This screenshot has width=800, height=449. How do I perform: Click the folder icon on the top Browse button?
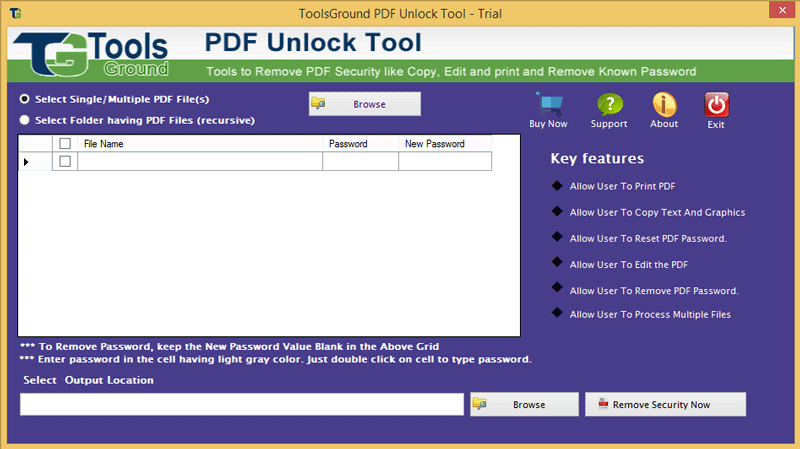click(318, 103)
